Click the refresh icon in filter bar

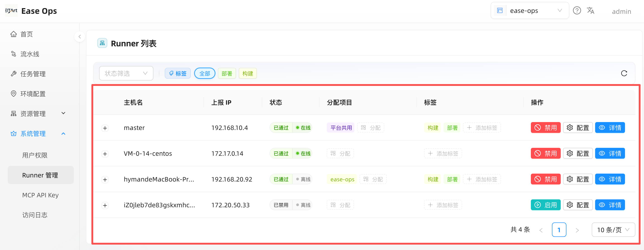coord(624,73)
